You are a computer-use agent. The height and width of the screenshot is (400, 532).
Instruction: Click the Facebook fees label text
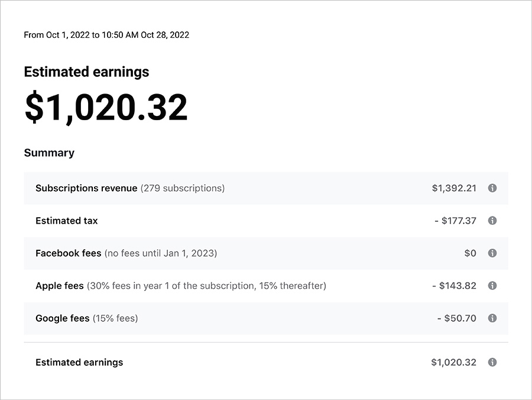[69, 253]
